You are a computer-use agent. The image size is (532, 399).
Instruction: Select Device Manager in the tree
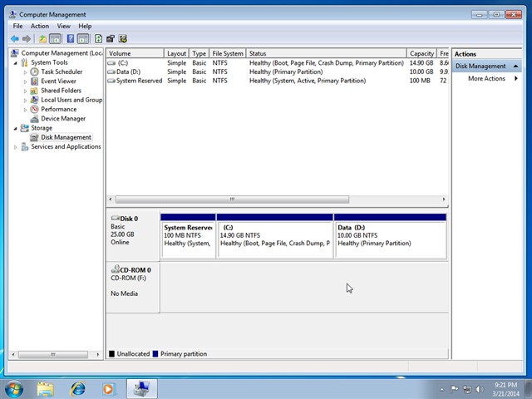63,119
